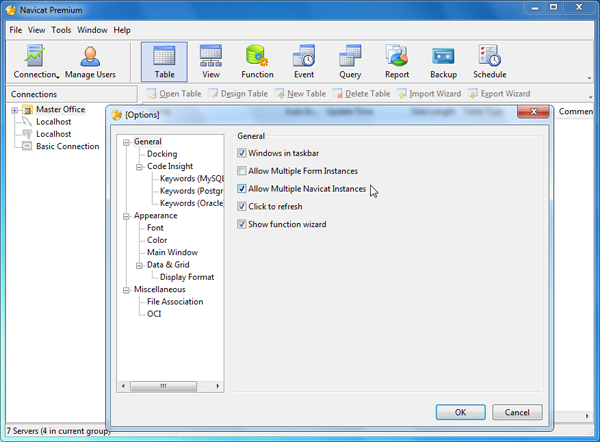Collapse the Appearance tree node
Viewport: 600px width, 442px height.
(126, 217)
